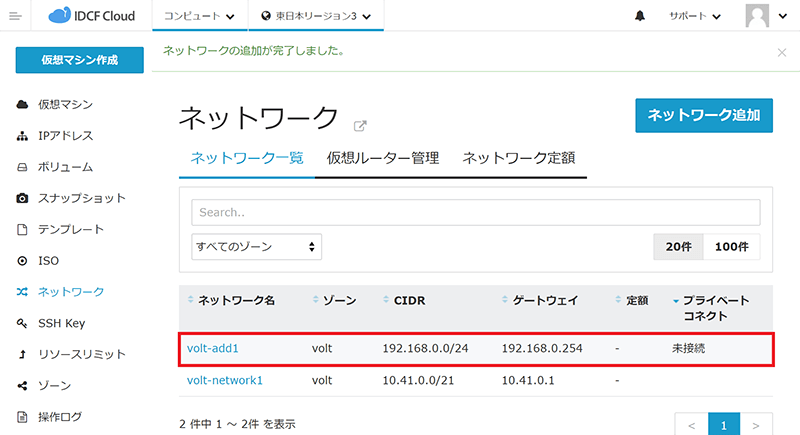Open the notifications bell icon

point(639,17)
